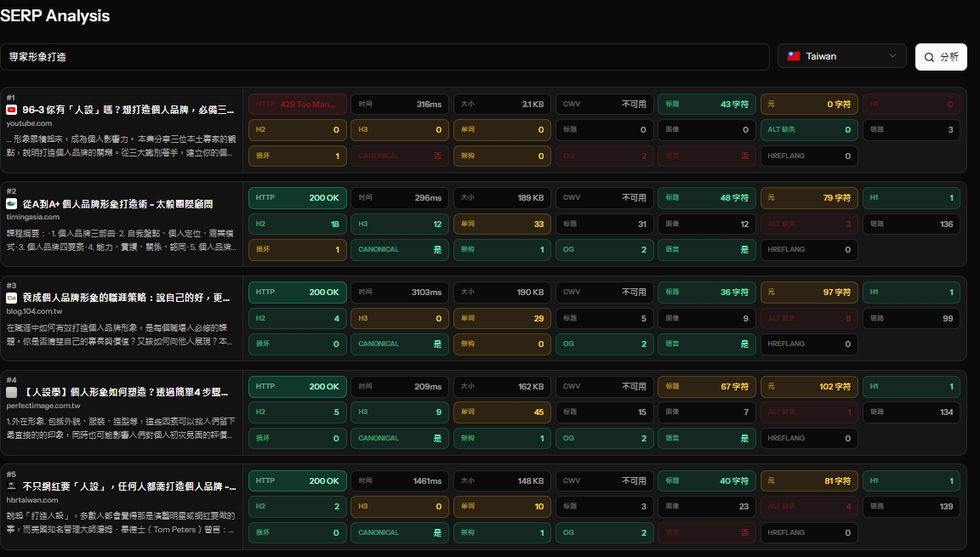This screenshot has height=557, width=980.
Task: Click the 67 字符 title cell
Action: click(x=707, y=387)
